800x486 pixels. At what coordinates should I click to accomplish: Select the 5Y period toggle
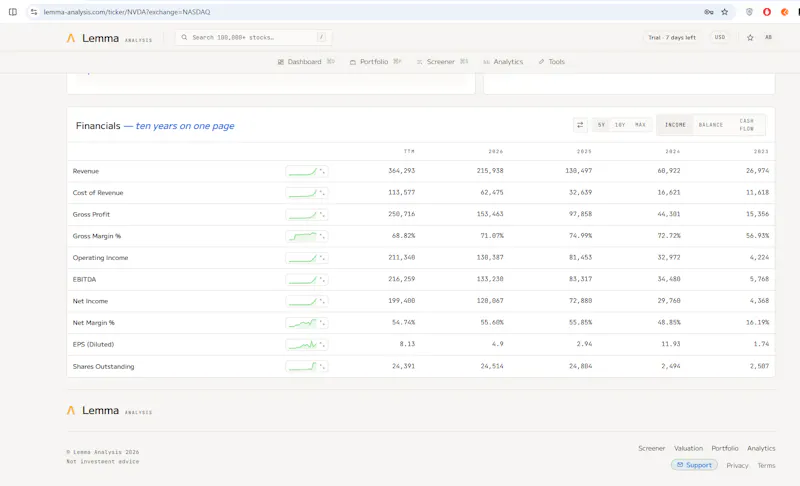click(602, 125)
